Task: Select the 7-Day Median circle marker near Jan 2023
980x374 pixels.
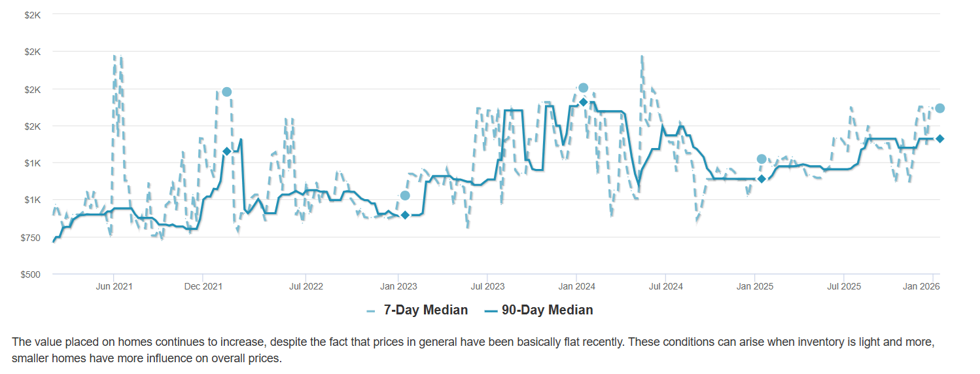Action: click(x=405, y=195)
